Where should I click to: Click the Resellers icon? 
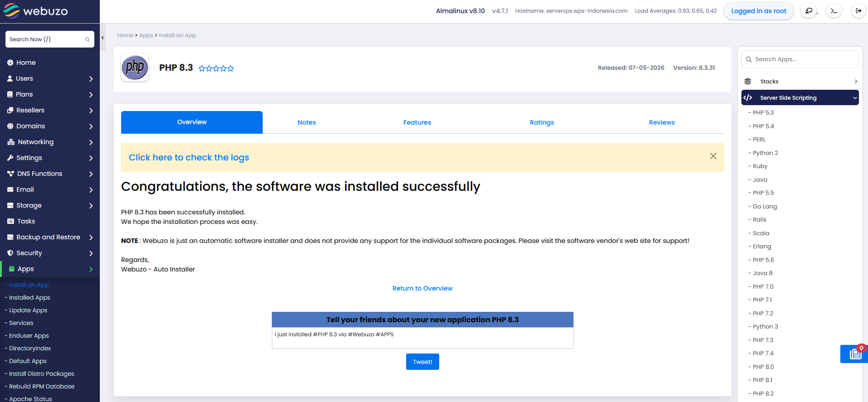tap(10, 110)
